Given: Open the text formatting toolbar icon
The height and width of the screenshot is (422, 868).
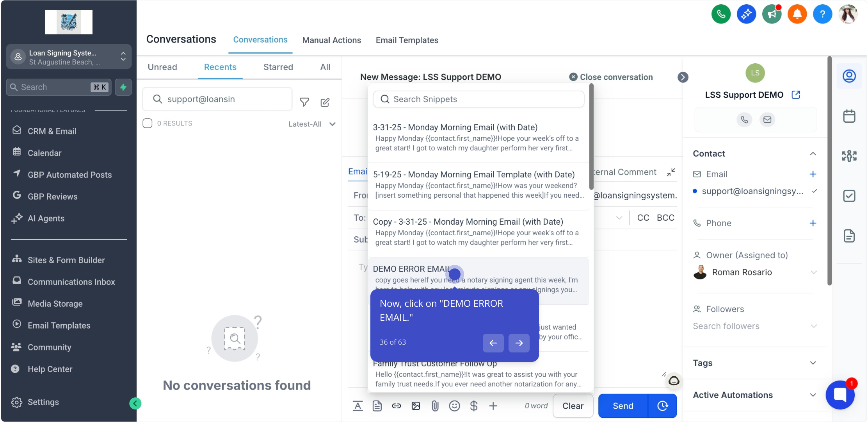Looking at the screenshot, I should tap(358, 406).
